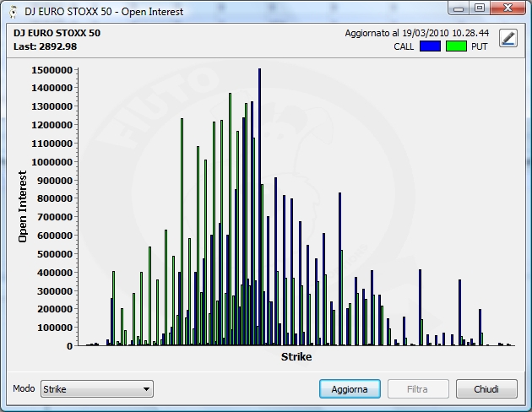The height and width of the screenshot is (412, 532).
Task: Click the window title 'DJ EURO STOXX 50 - Open Interest'
Action: point(104,12)
